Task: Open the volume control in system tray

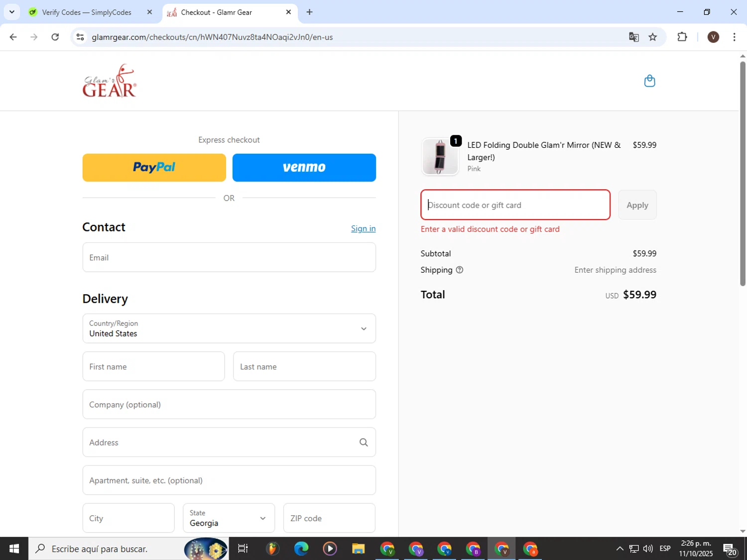Action: 648,549
